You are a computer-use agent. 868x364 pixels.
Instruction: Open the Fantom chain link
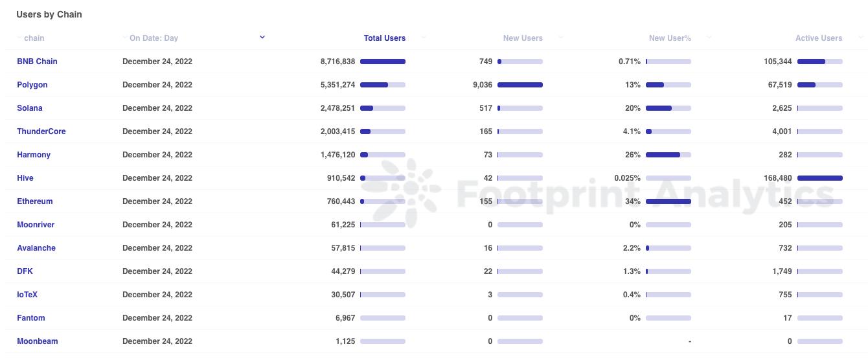point(31,318)
